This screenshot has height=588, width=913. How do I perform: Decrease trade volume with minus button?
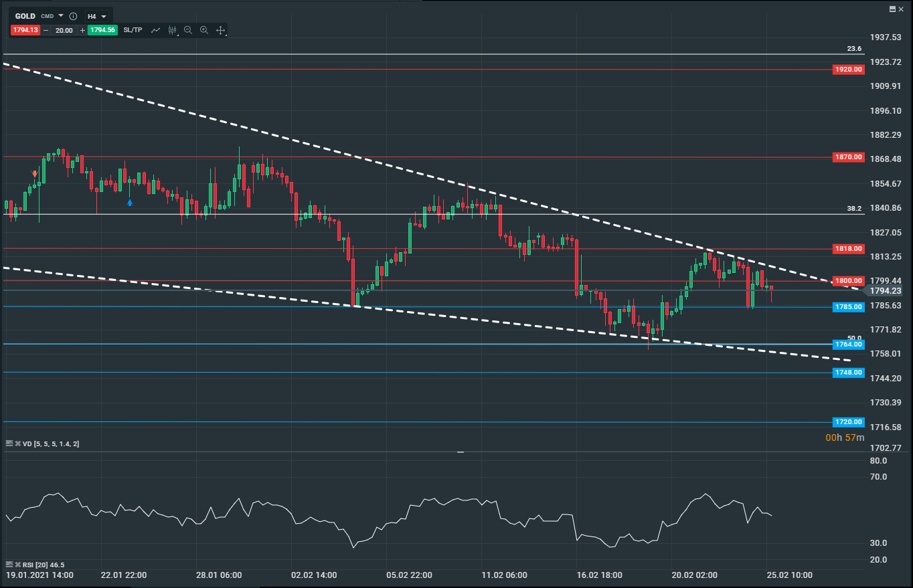[x=46, y=30]
